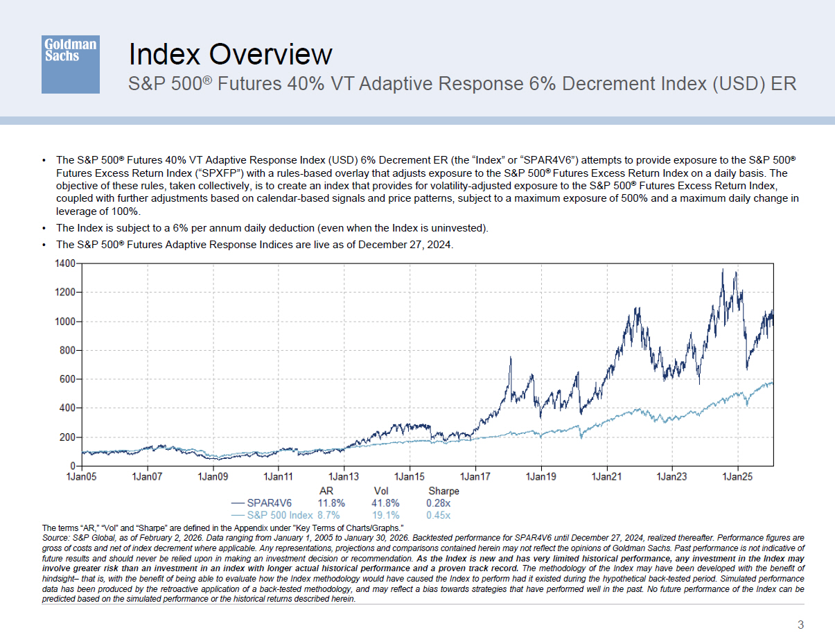The height and width of the screenshot is (644, 835).
Task: Click the SPAR4V6 11.8% annual return value
Action: click(331, 503)
